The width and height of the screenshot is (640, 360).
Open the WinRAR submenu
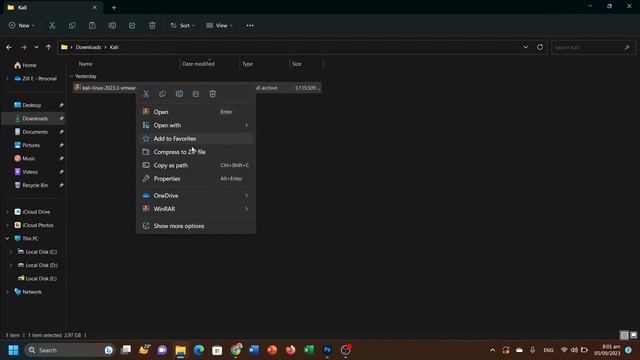click(196, 209)
